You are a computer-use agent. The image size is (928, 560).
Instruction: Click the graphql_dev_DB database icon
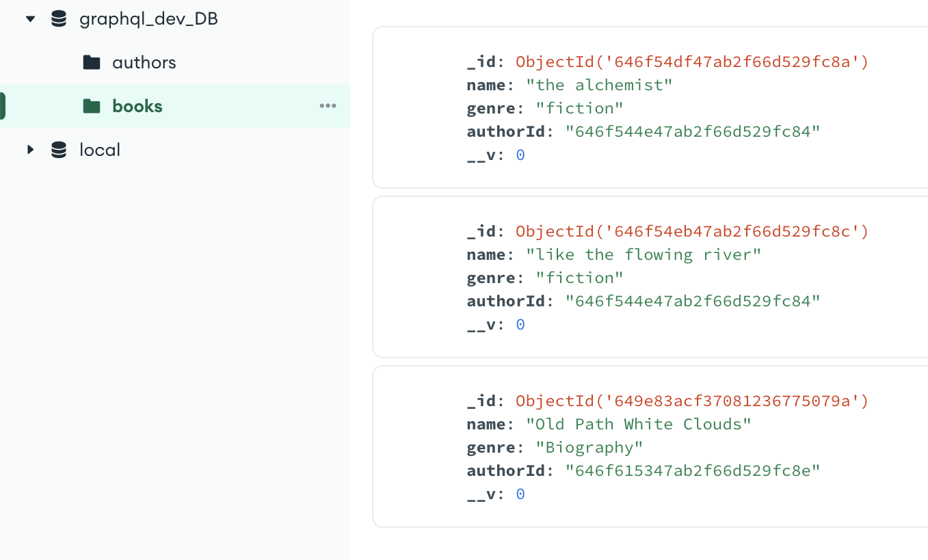pos(59,19)
